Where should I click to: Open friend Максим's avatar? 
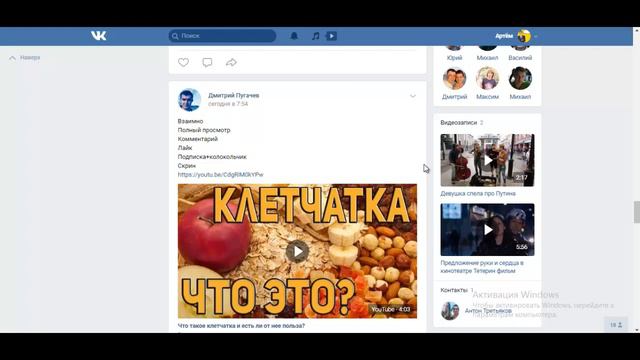pyautogui.click(x=487, y=78)
